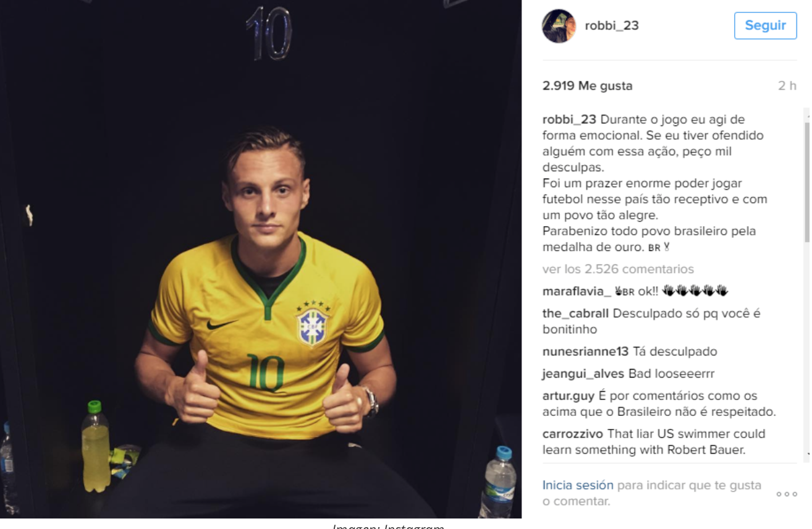Open the three-dots more options menu
Image resolution: width=812 pixels, height=529 pixels.
(787, 494)
